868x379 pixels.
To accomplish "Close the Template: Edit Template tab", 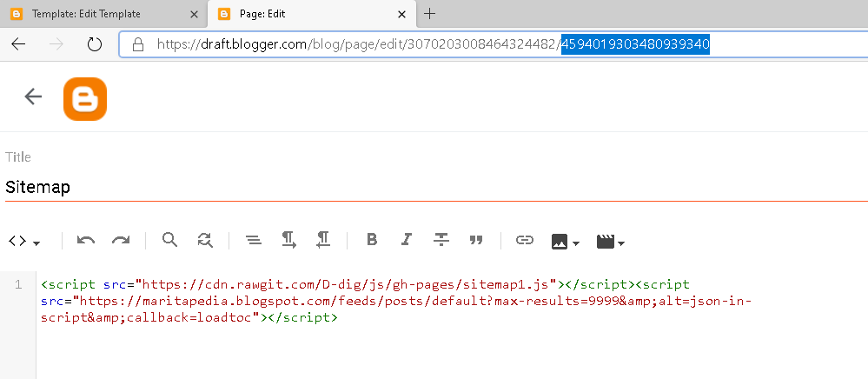I will 194,15.
